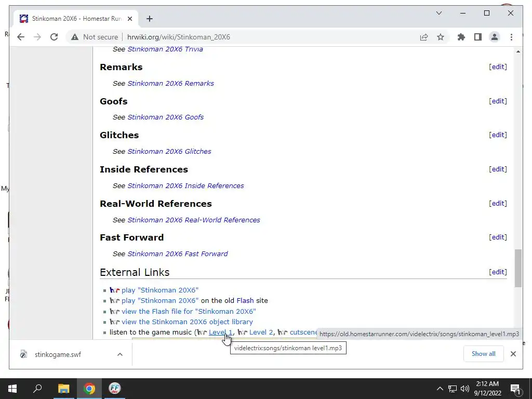
Task: Edit the Remarks section
Action: (498, 67)
